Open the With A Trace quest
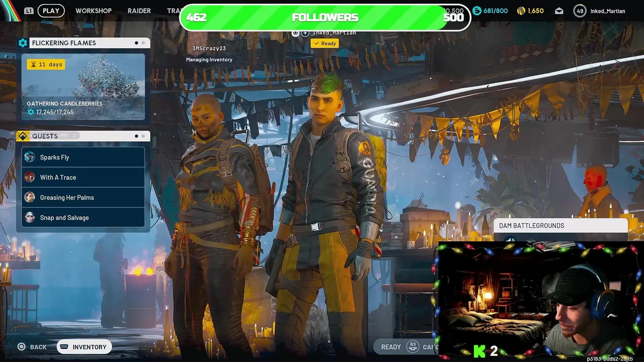Image resolution: width=644 pixels, height=362 pixels. (x=83, y=177)
